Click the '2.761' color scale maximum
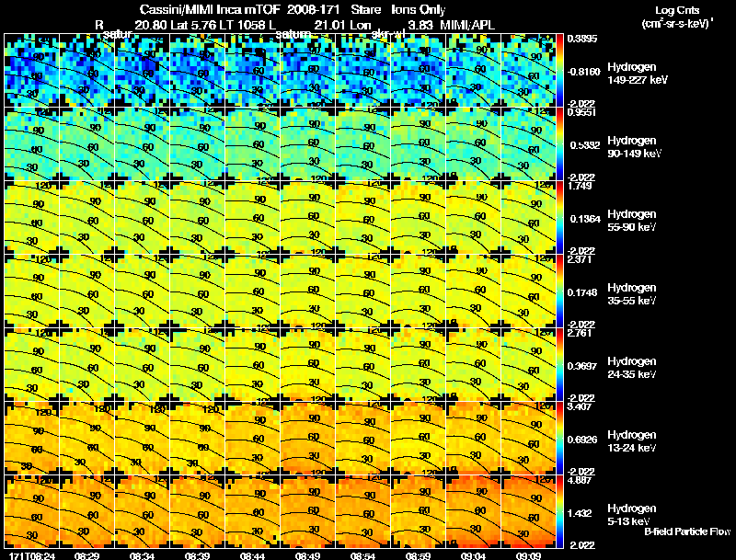Screen dimensions: 736x560 (580, 333)
